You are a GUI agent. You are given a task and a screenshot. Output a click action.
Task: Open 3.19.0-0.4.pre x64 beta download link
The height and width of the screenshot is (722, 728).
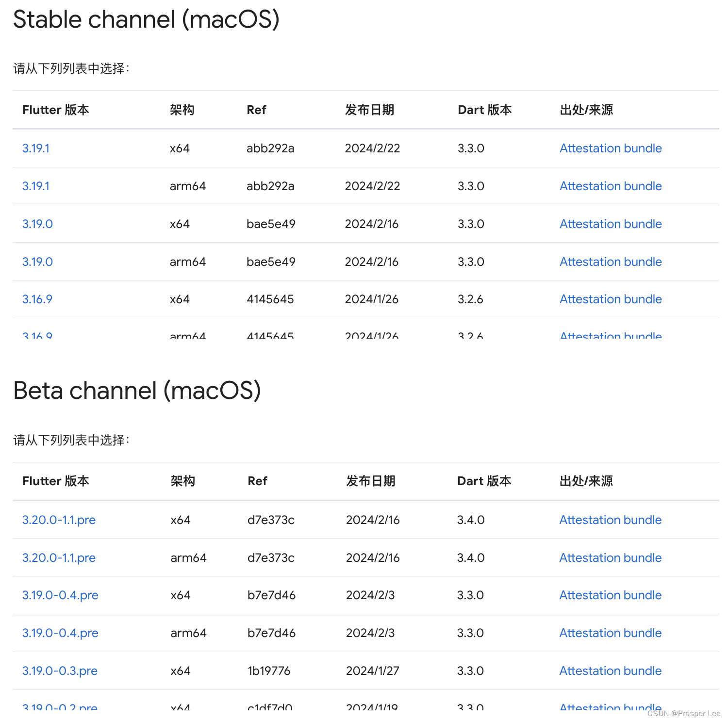click(x=60, y=595)
